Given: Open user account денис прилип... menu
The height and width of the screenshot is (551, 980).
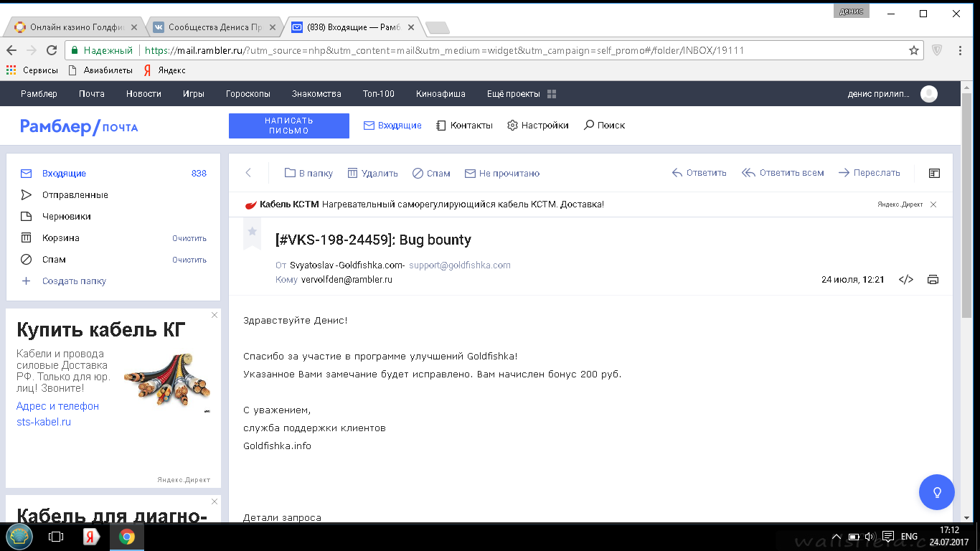Looking at the screenshot, I should tap(892, 94).
